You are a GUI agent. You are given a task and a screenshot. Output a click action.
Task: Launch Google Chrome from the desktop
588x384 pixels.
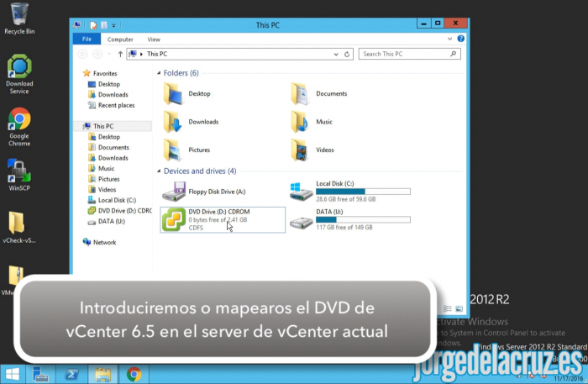(19, 127)
